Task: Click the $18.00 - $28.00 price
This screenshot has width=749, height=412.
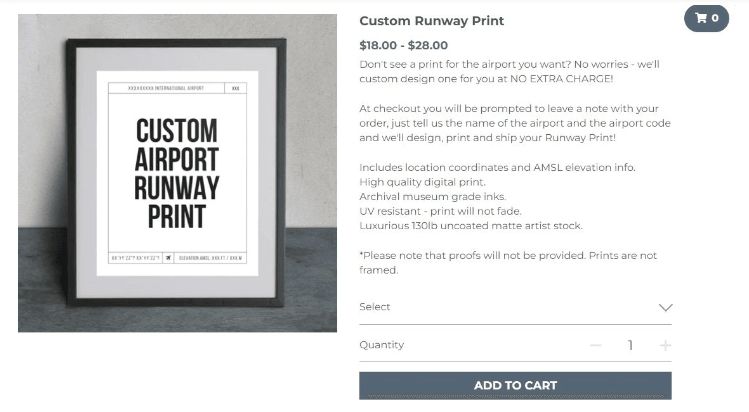Action: pos(403,45)
